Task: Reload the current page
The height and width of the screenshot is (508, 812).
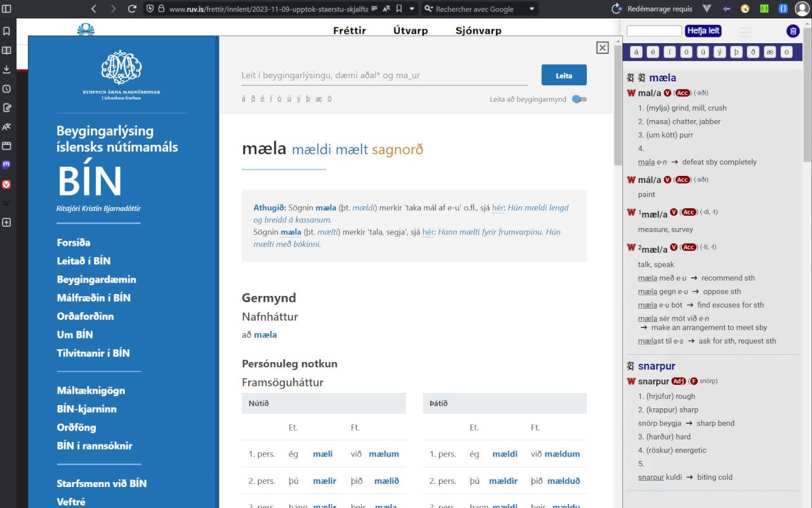Action: (x=132, y=9)
